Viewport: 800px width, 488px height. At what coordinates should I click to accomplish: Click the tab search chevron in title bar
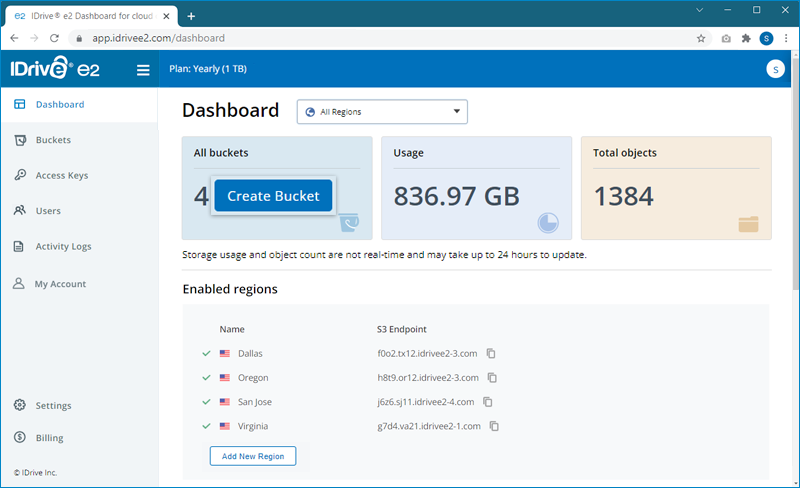[699, 10]
